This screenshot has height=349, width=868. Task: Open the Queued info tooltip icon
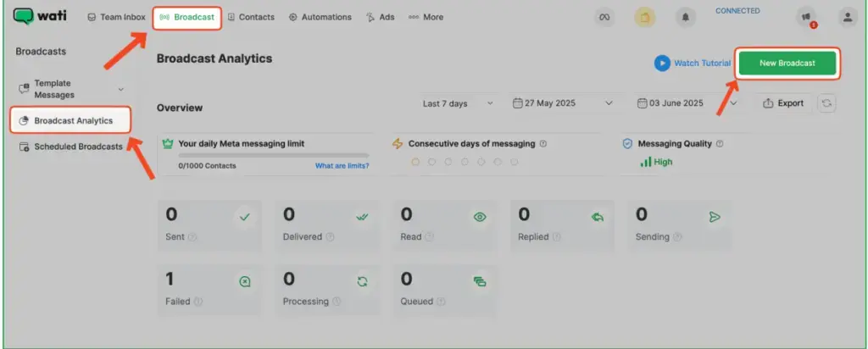441,302
